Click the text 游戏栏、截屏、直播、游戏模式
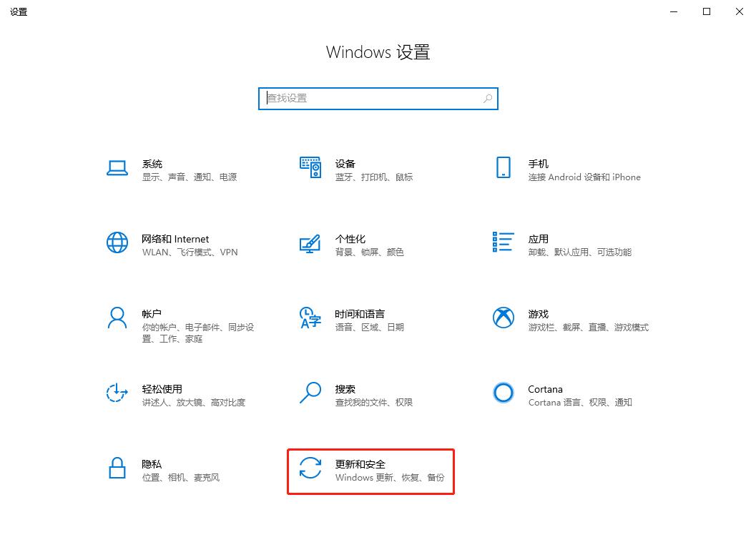This screenshot has height=540, width=756. 588,328
